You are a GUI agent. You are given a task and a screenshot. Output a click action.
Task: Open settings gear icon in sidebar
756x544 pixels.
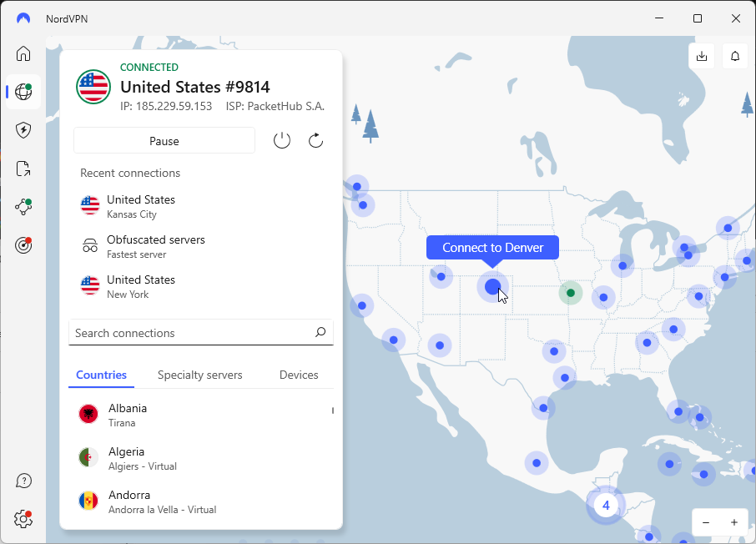[23, 520]
